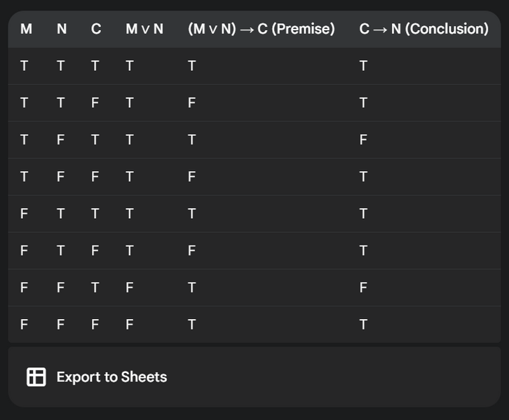Click the C → N (Conclusion) header
Viewport: 509px width, 420px height.
click(423, 29)
